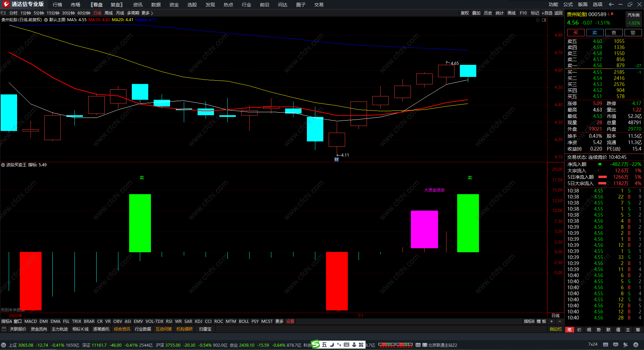Open the 功能 menu
The image size is (644, 350).
(553, 4)
